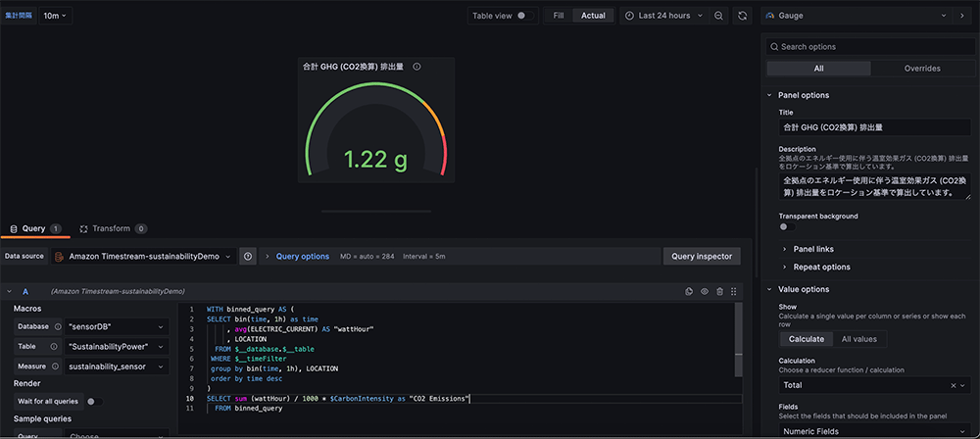Click the panel resize divider bar
980x439 pixels.
[375, 212]
